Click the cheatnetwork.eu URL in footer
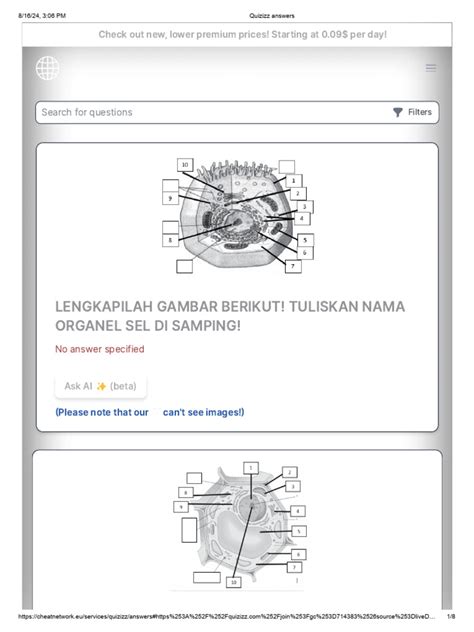Viewport: 474px width, 632px height. pyautogui.click(x=227, y=616)
